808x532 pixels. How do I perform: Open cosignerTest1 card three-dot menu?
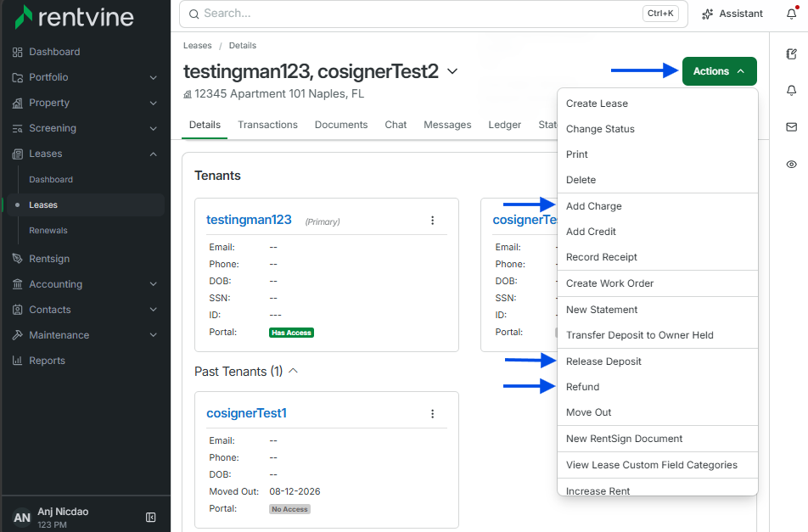[x=432, y=414]
